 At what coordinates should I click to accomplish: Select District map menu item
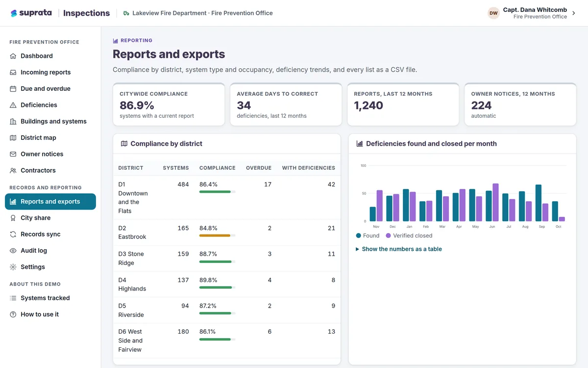pyautogui.click(x=50, y=138)
